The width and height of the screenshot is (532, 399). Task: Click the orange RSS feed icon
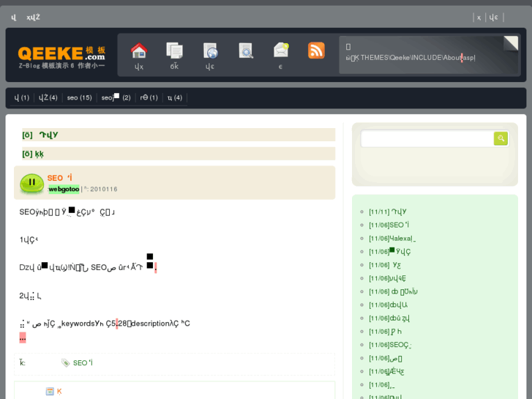click(316, 51)
